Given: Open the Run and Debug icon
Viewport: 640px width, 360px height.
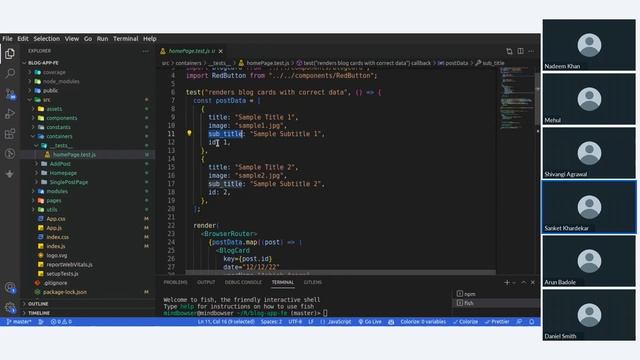Looking at the screenshot, I should [x=10, y=114].
